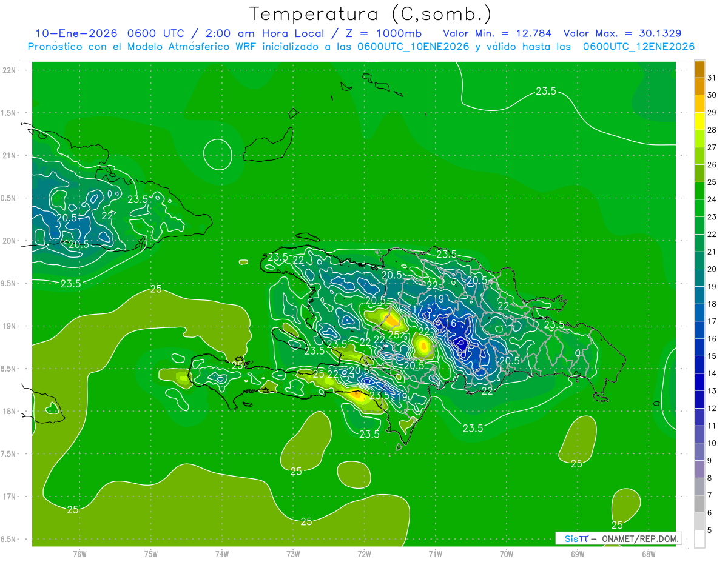The image size is (728, 562).
Task: Click the '0600UTC_12ENE2026' valid-until time text
Action: [639, 47]
